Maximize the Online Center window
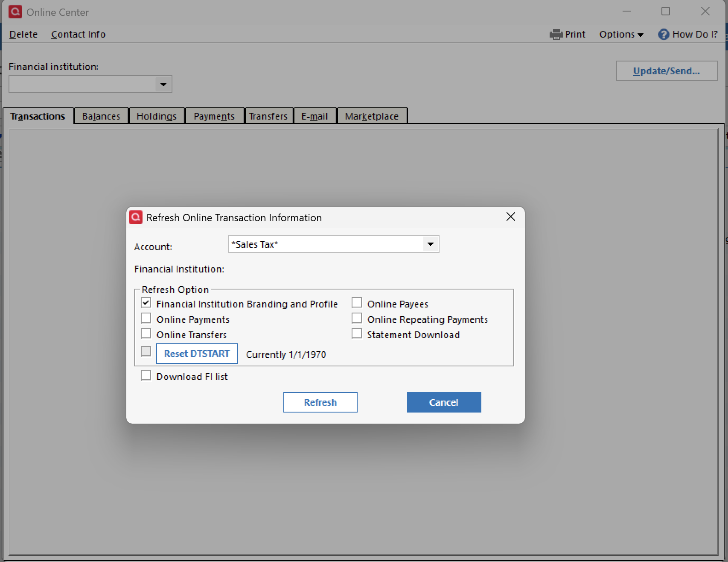 tap(666, 12)
